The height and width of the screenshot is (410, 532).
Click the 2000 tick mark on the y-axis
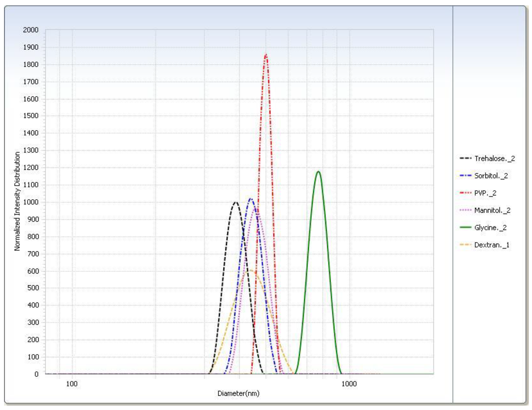tap(31, 29)
